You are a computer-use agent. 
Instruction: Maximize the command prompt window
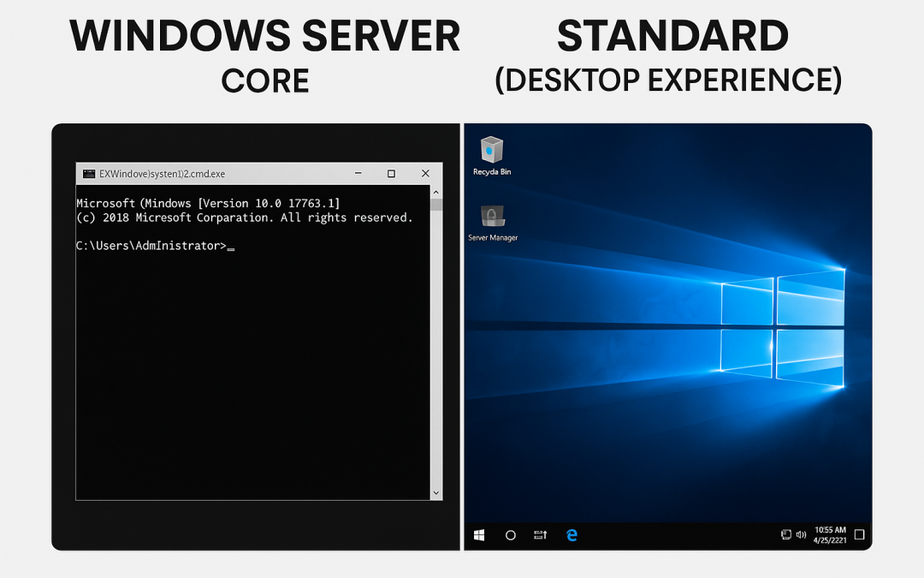click(391, 173)
